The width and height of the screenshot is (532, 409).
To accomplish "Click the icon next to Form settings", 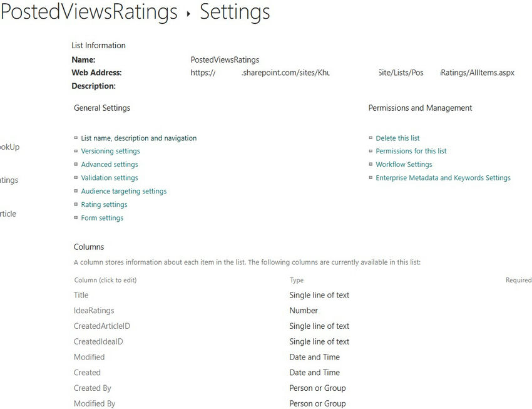I will pyautogui.click(x=76, y=217).
